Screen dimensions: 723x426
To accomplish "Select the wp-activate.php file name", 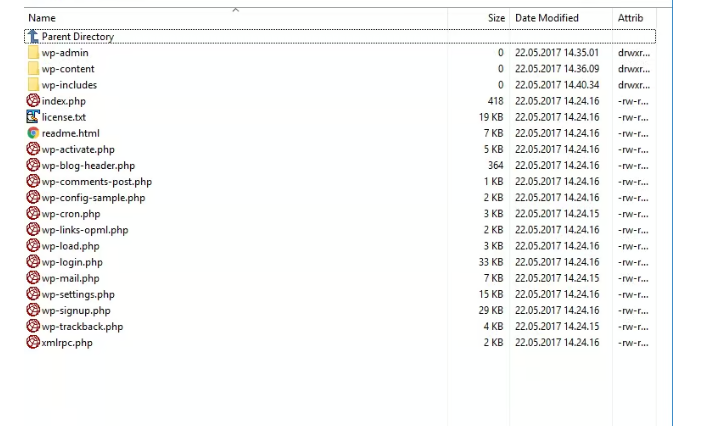I will coord(78,150).
